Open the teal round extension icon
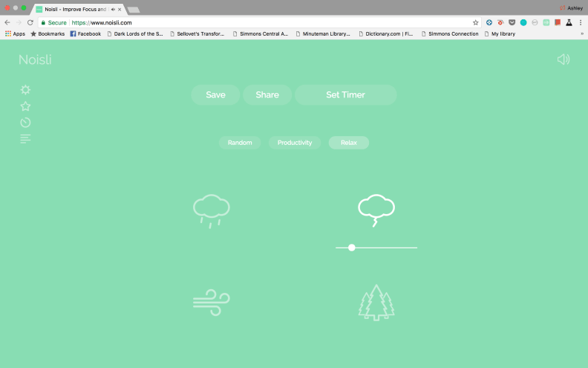This screenshot has width=588, height=368. pos(523,22)
